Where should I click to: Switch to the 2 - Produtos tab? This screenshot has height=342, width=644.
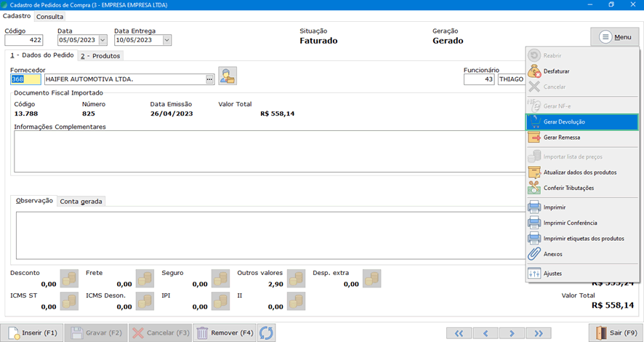(100, 56)
